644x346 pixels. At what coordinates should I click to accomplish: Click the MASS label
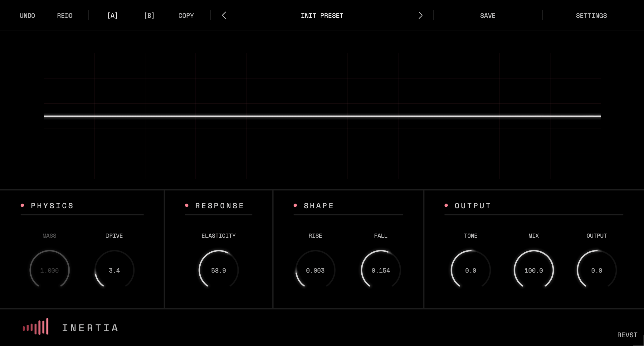tap(49, 236)
